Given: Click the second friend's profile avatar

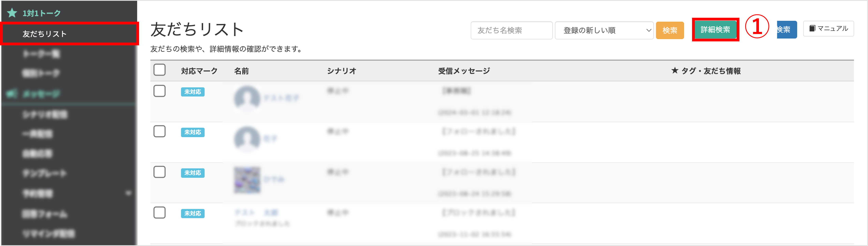Looking at the screenshot, I should 247,139.
